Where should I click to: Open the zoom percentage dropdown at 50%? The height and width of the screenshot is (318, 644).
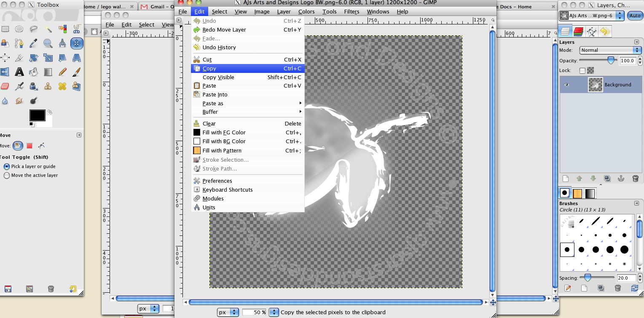coord(274,312)
